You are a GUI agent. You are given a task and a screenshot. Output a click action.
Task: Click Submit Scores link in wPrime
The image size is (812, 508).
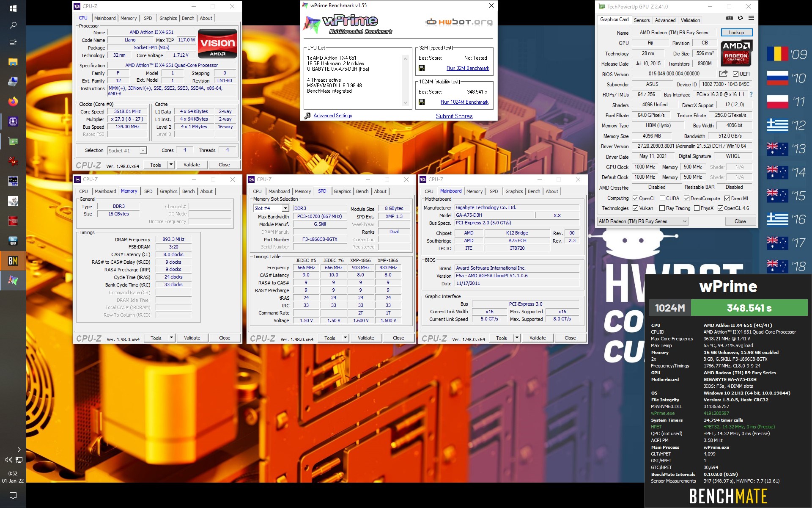pos(454,116)
